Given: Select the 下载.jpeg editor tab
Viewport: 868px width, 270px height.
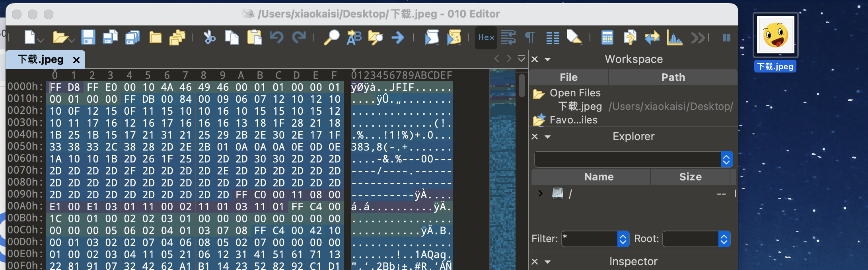Looking at the screenshot, I should 41,60.
